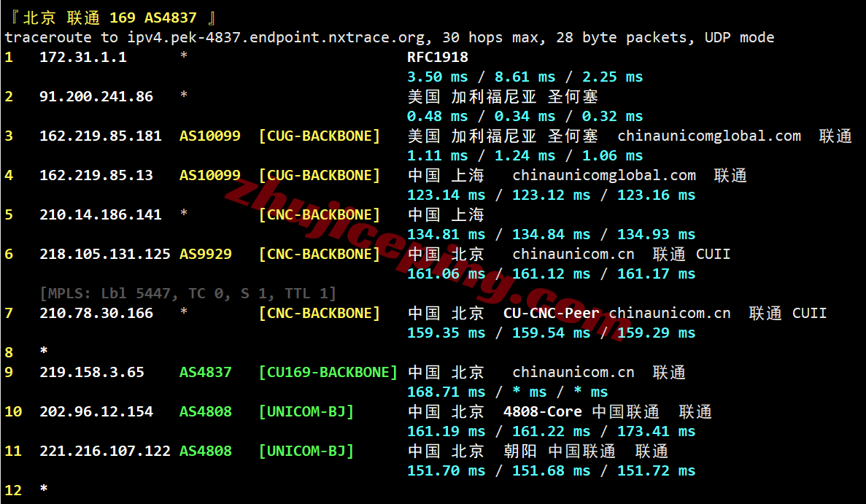Click the IP address 172.31.1.1
Image resolution: width=866 pixels, height=504 pixels.
click(x=83, y=57)
